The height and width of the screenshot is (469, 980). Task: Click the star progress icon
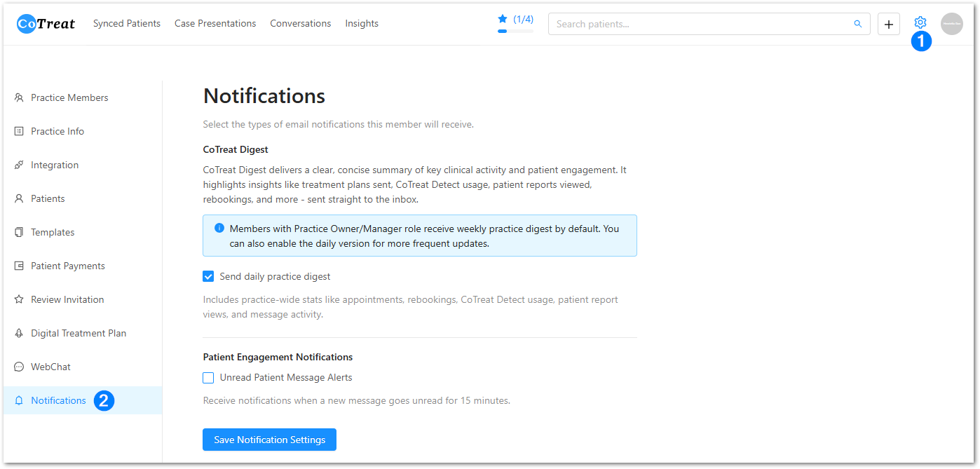pos(502,19)
